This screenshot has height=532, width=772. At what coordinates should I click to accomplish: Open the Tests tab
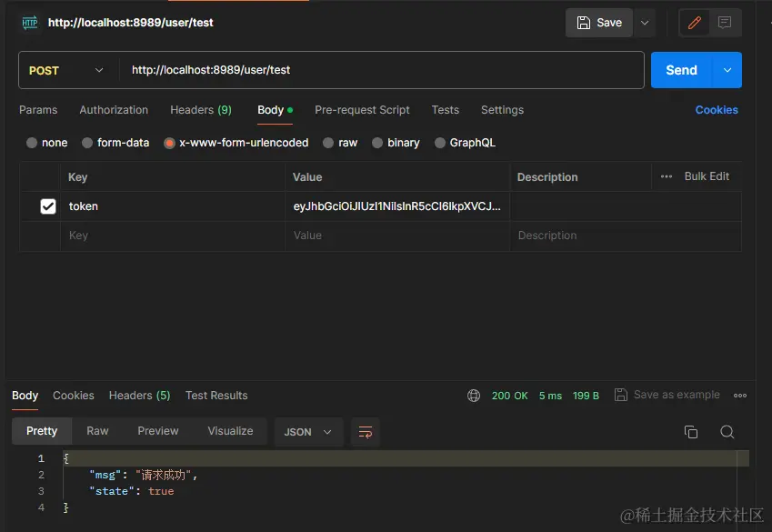pos(445,110)
